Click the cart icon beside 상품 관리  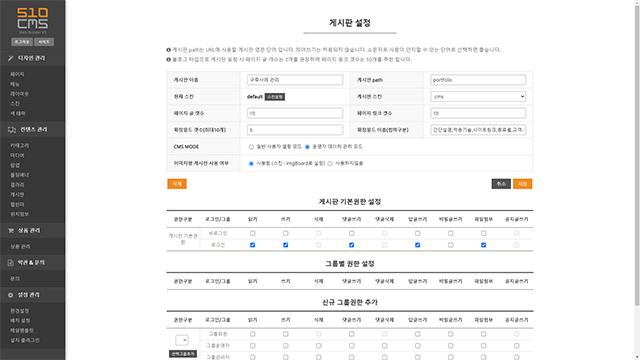pos(11,231)
